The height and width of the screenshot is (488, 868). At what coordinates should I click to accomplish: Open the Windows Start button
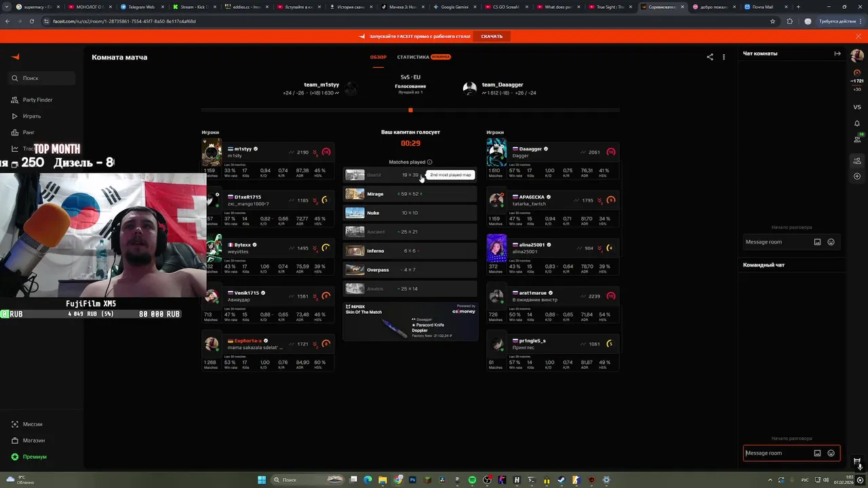(262, 480)
